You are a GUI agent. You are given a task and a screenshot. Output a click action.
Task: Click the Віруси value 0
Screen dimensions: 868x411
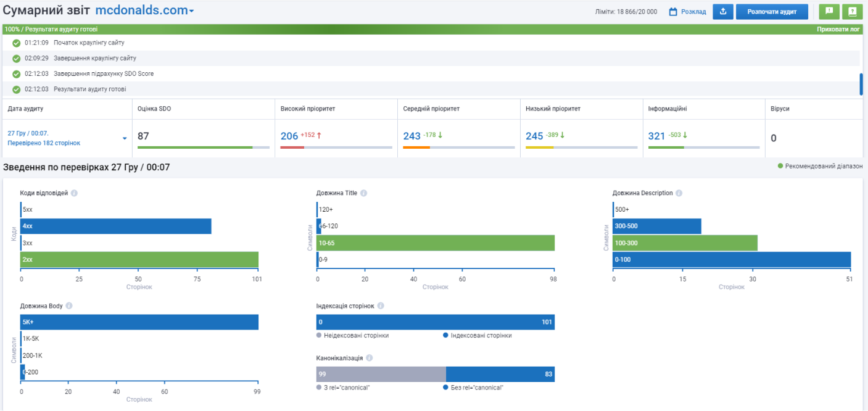coord(774,138)
